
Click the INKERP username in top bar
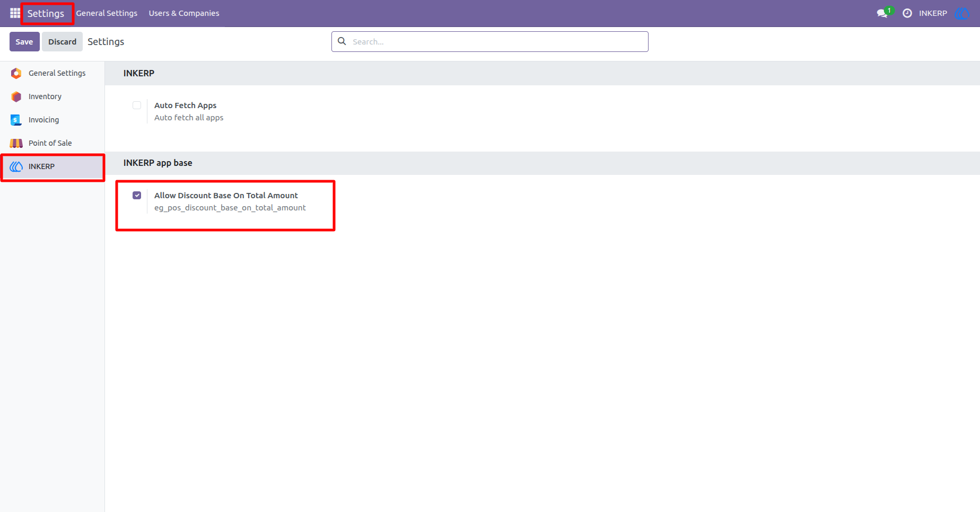(x=933, y=13)
